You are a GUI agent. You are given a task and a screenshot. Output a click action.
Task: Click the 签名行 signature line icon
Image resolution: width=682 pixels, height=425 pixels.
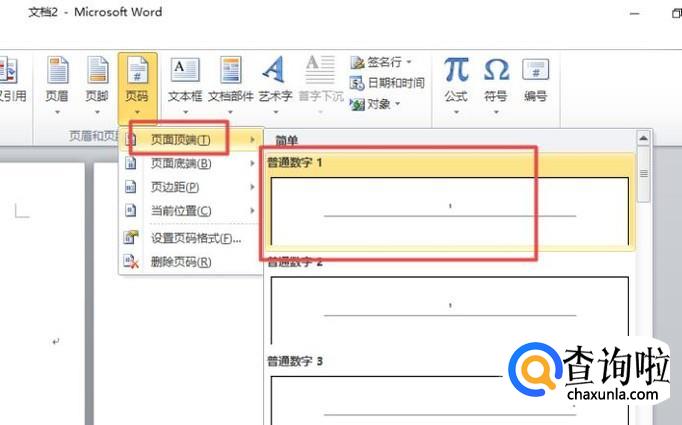pyautogui.click(x=357, y=63)
